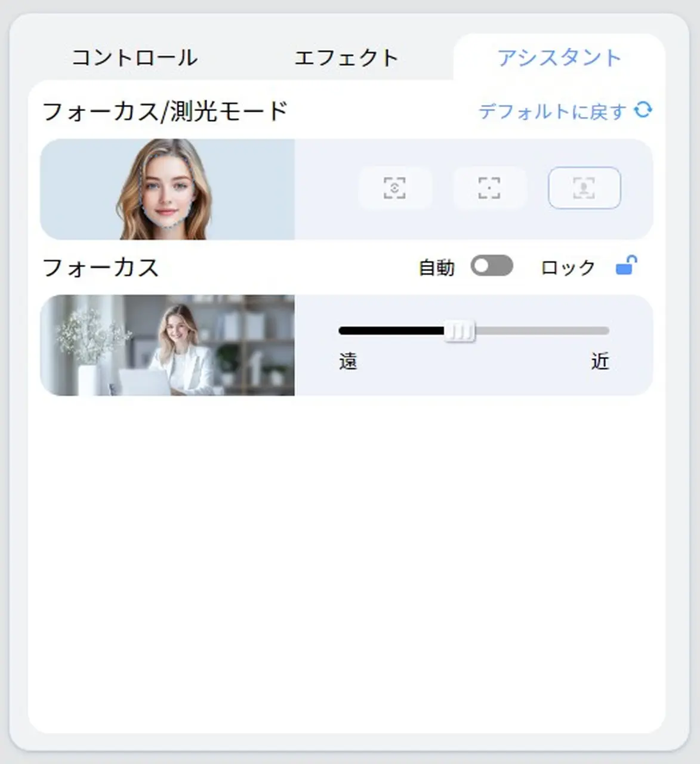Viewport: 700px width, 764px height.
Task: Click the office scene focus preview thumbnail
Action: [167, 345]
